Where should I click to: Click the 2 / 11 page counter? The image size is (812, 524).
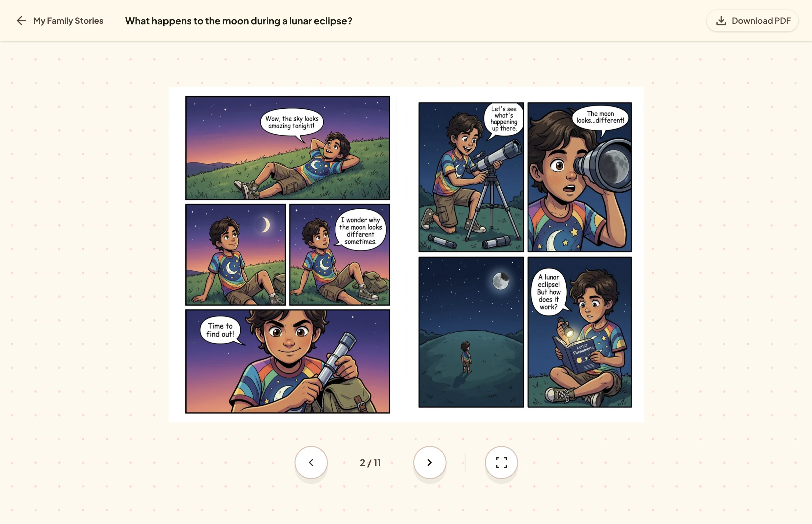(x=370, y=463)
